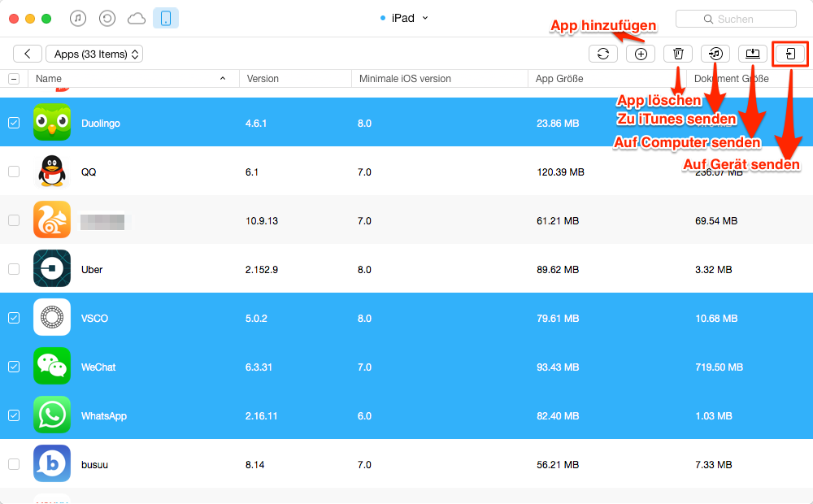Click the Duolingo owl app icon
The image size is (813, 504).
tap(52, 123)
